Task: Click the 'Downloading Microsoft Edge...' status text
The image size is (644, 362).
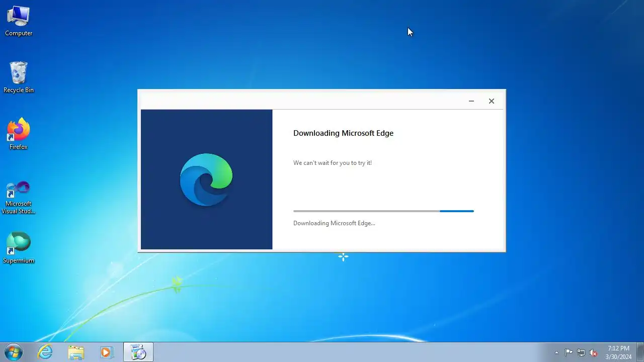Action: coord(334,223)
